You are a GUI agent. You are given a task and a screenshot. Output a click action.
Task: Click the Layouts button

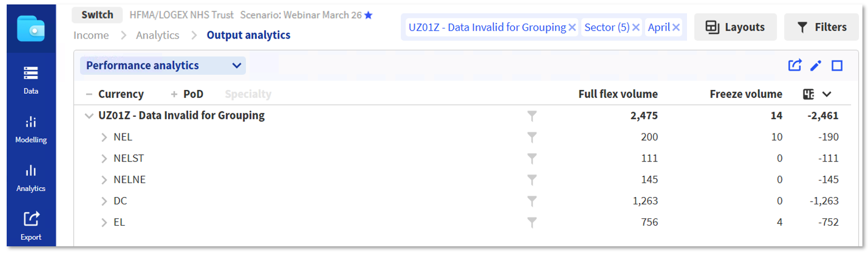735,27
